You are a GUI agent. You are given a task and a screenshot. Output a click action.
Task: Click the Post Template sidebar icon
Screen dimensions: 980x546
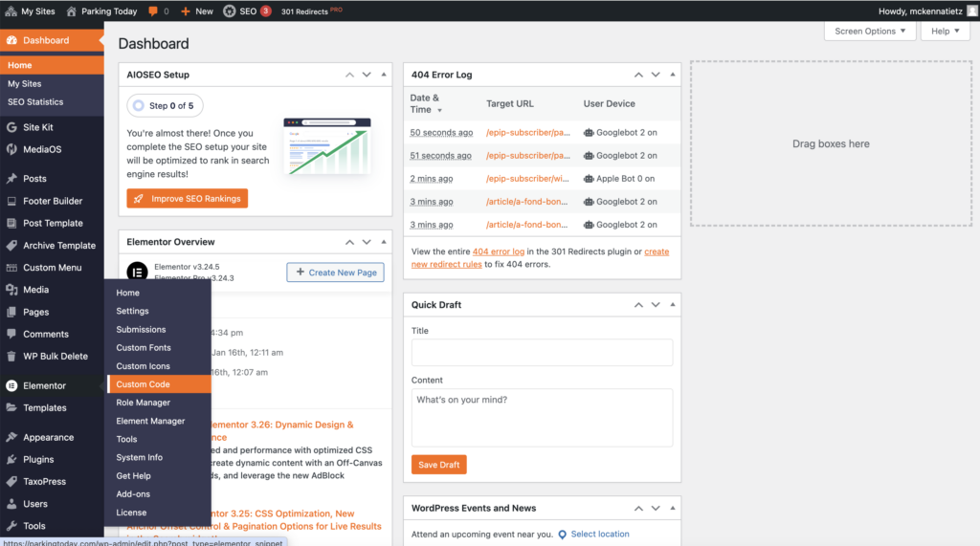pos(11,223)
